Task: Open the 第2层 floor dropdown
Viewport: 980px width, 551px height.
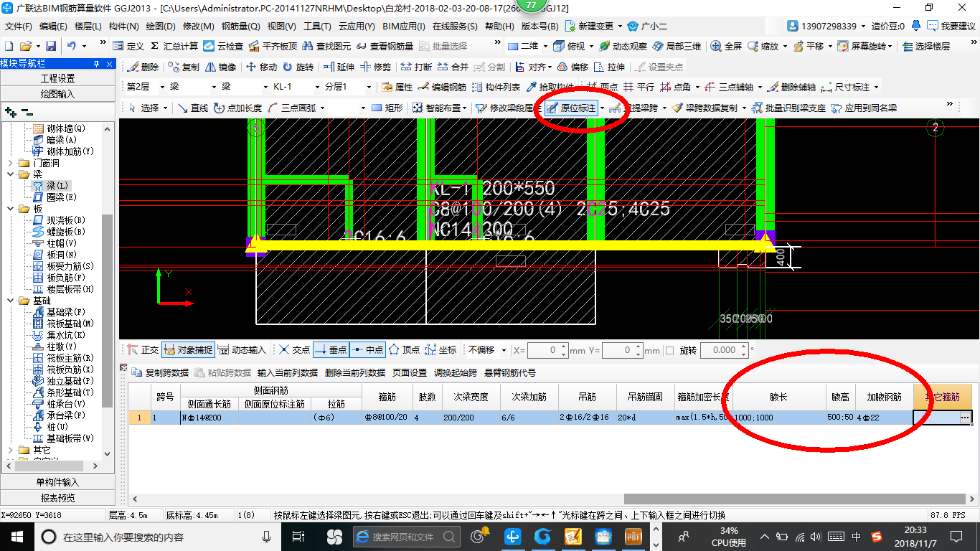Action: pos(162,87)
